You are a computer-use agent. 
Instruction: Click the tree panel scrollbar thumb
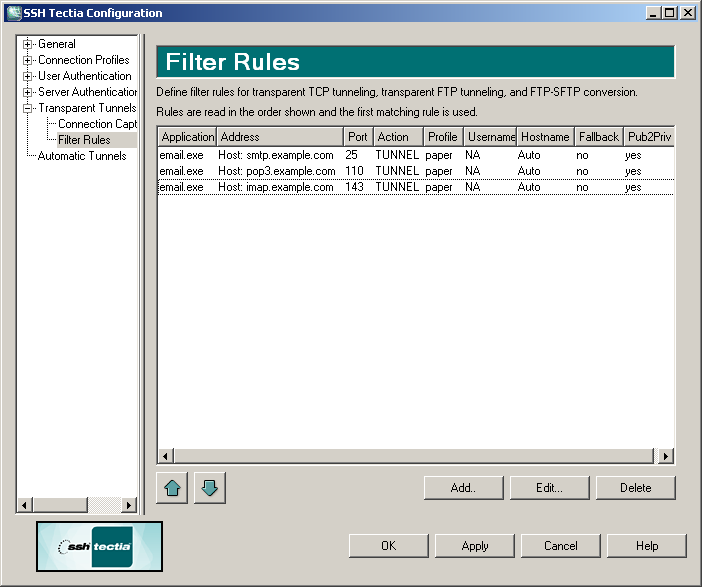[x=60, y=505]
